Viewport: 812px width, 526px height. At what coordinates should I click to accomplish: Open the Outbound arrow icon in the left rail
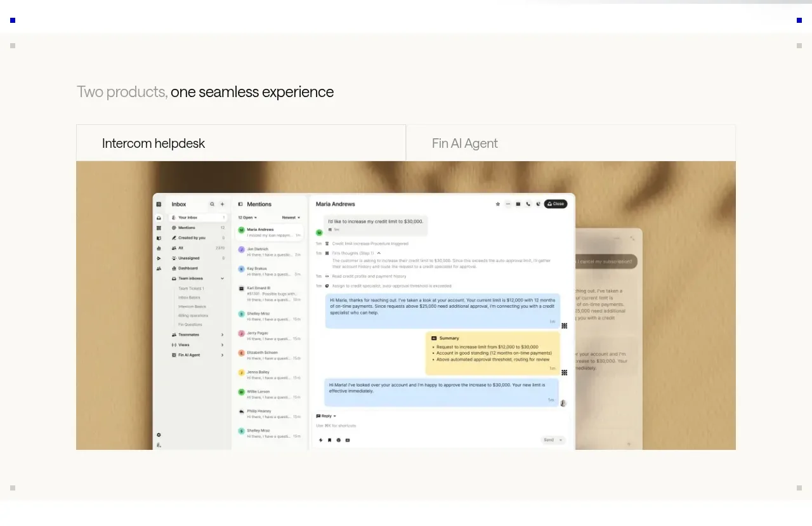[159, 258]
